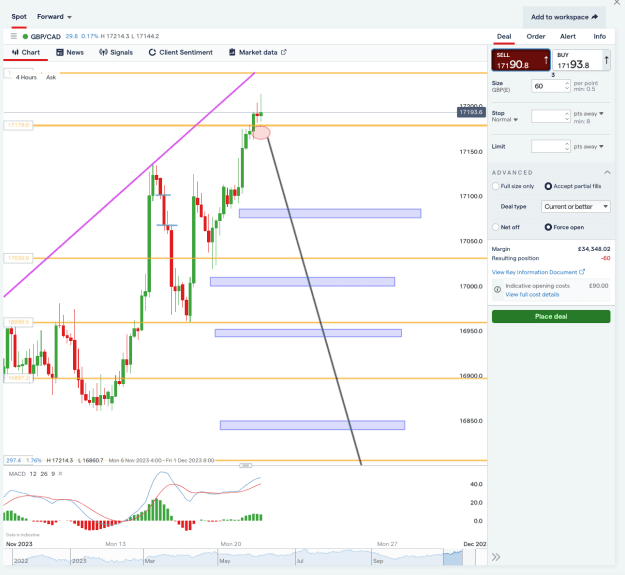The image size is (625, 575).
Task: Select the dark gray descending trend line
Action: pyautogui.click(x=315, y=302)
